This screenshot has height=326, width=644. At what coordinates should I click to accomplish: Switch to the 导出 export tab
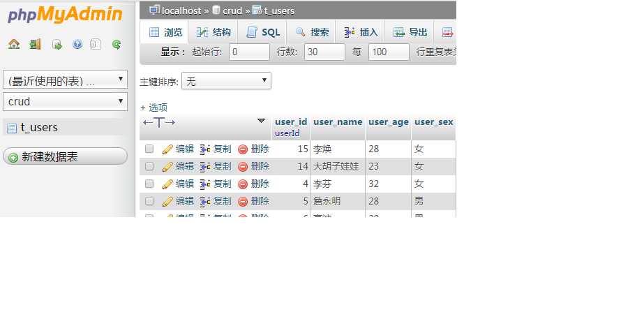(410, 32)
